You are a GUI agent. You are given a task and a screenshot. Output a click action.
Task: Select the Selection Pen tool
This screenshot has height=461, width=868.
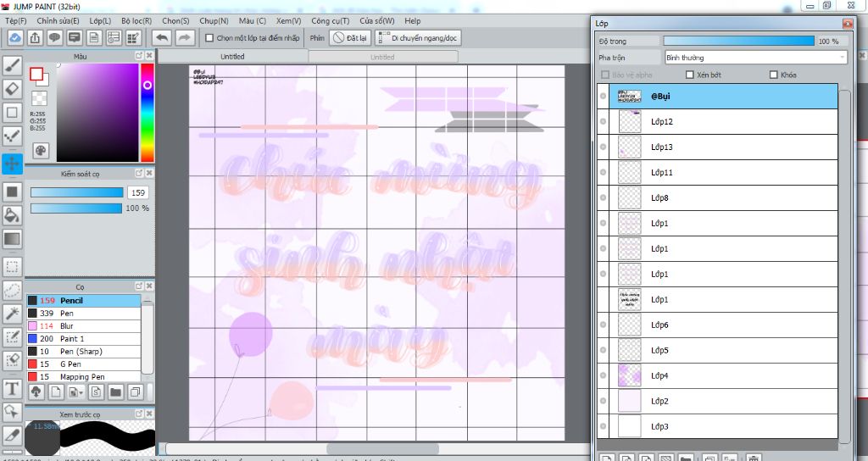pyautogui.click(x=12, y=336)
